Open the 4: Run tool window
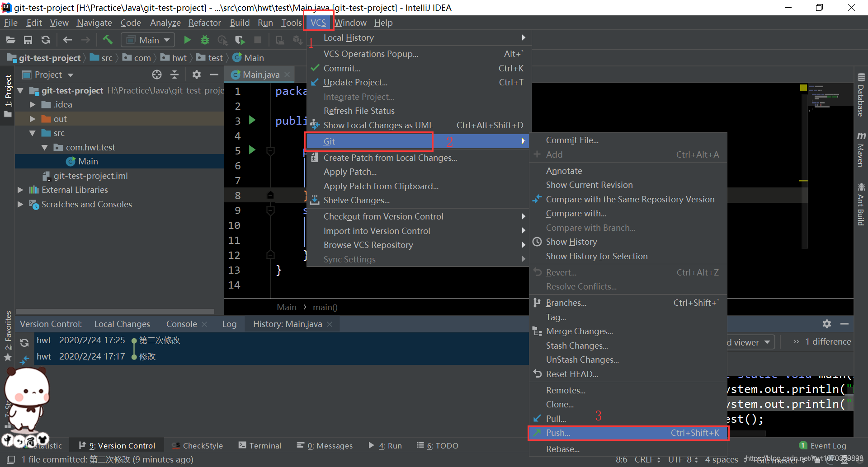 385,446
